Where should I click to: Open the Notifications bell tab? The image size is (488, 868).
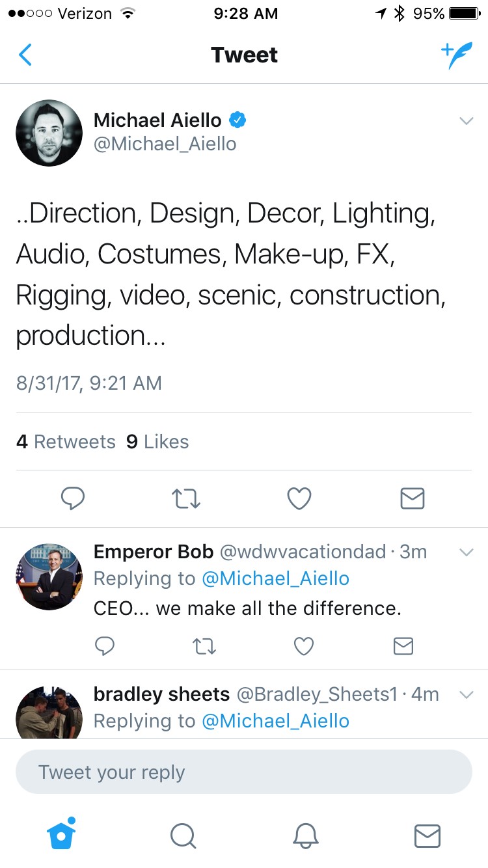pyautogui.click(x=305, y=835)
